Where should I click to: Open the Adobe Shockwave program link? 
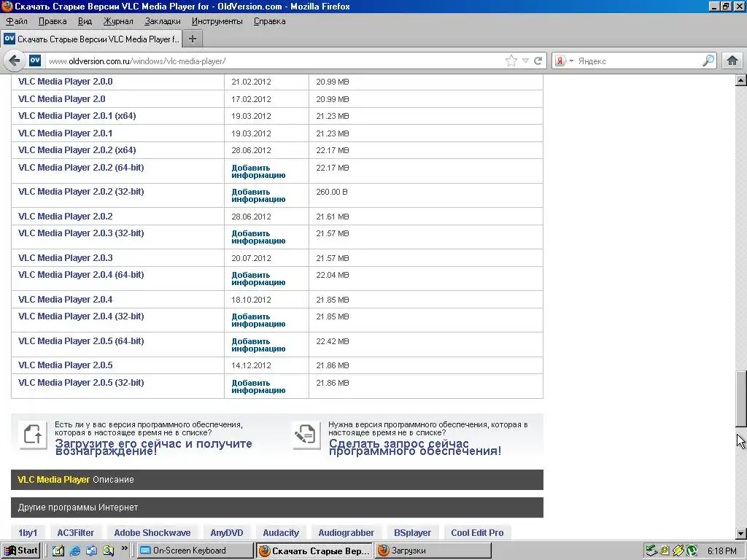152,533
